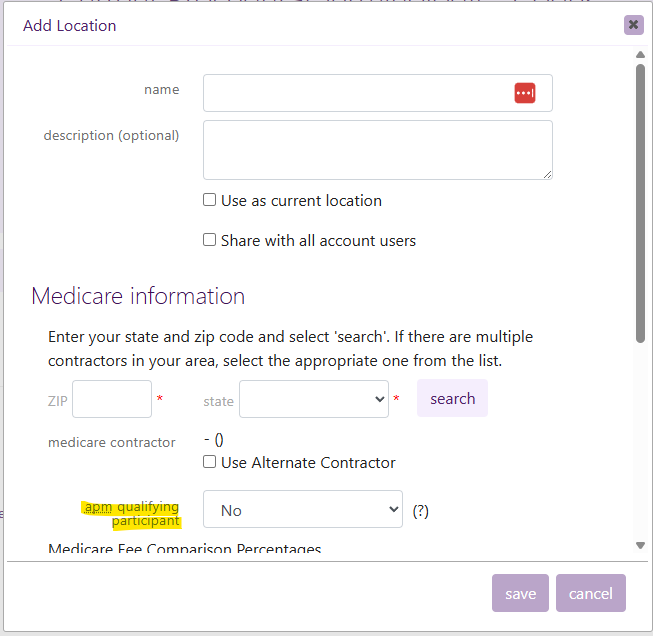Click the scrollbar up arrow
Viewport: 653px width, 636px height.
pos(640,54)
